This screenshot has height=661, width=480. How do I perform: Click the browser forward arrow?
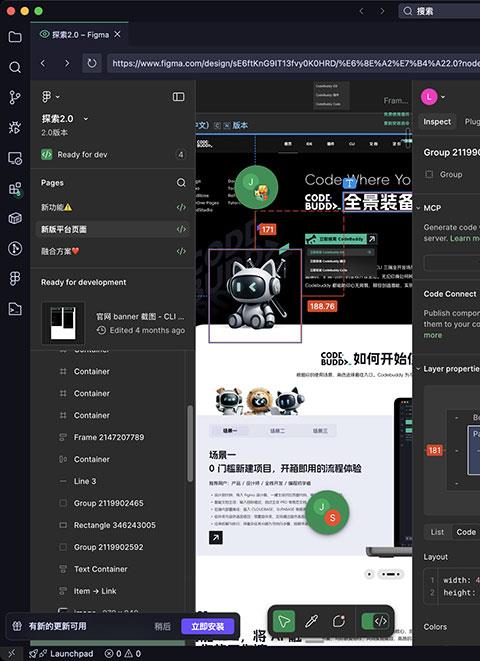point(67,63)
